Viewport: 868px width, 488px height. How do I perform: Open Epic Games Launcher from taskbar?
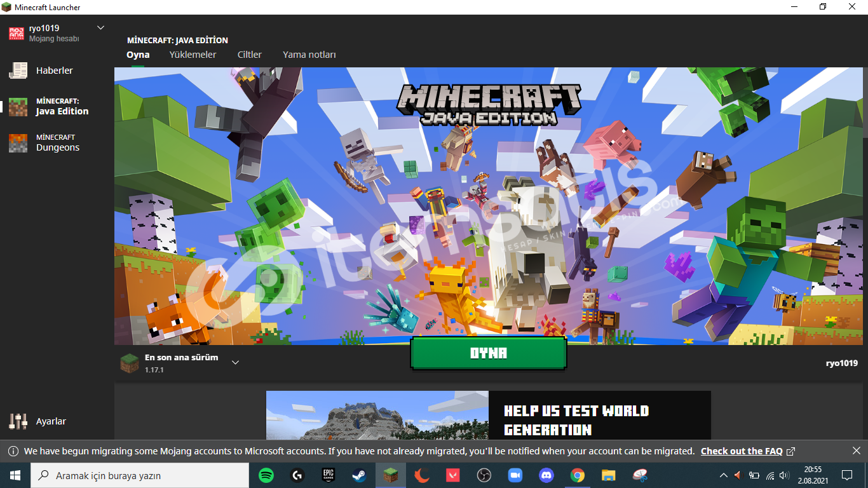(x=328, y=475)
